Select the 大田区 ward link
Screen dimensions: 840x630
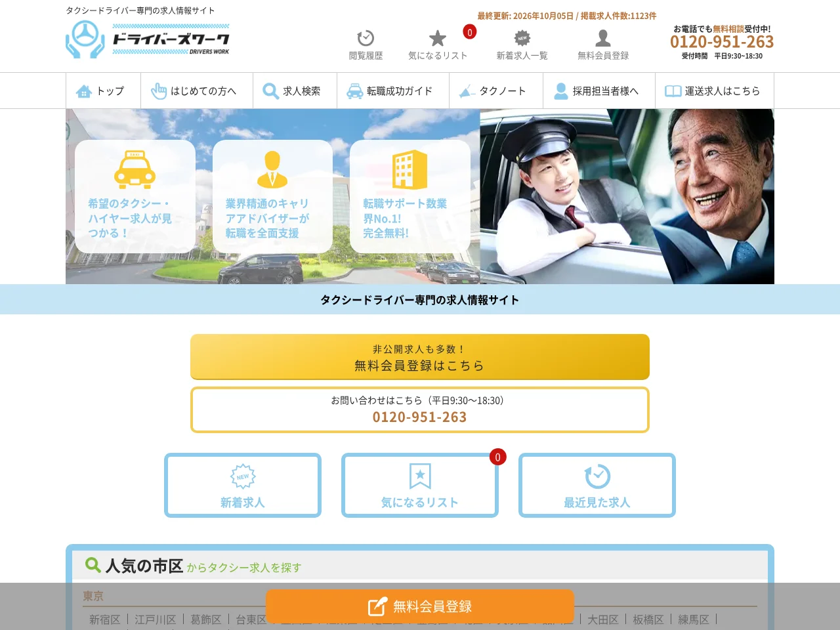coord(603,619)
